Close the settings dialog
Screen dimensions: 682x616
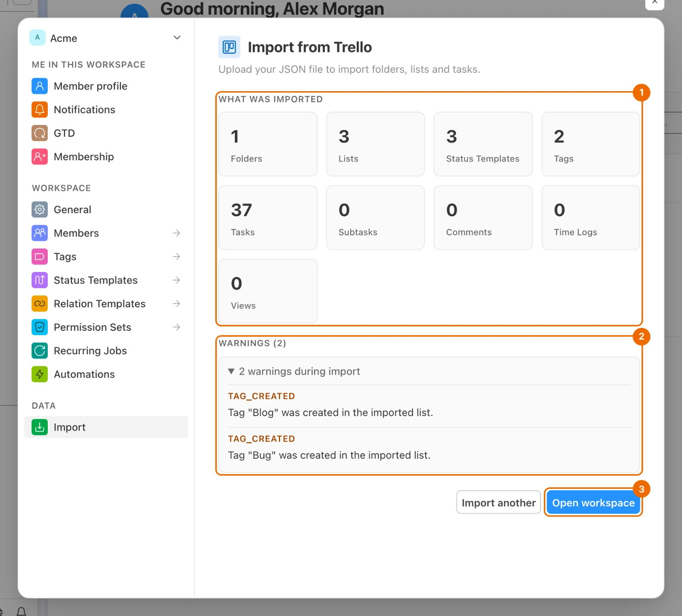pyautogui.click(x=655, y=3)
